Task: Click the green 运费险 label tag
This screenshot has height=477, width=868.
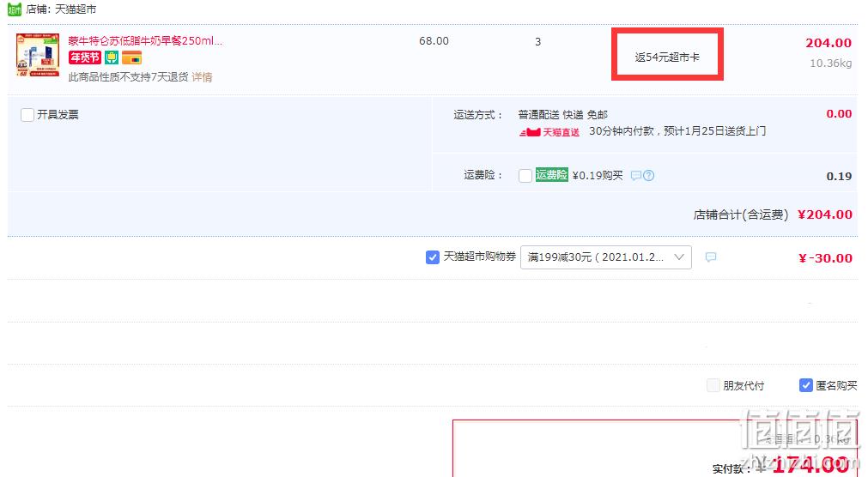Action: click(551, 175)
